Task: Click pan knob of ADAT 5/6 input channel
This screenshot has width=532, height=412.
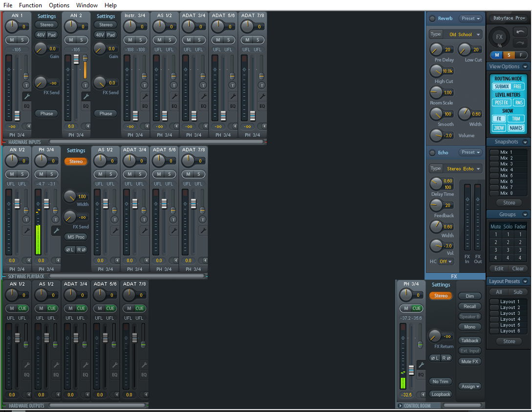Action: pyautogui.click(x=218, y=26)
